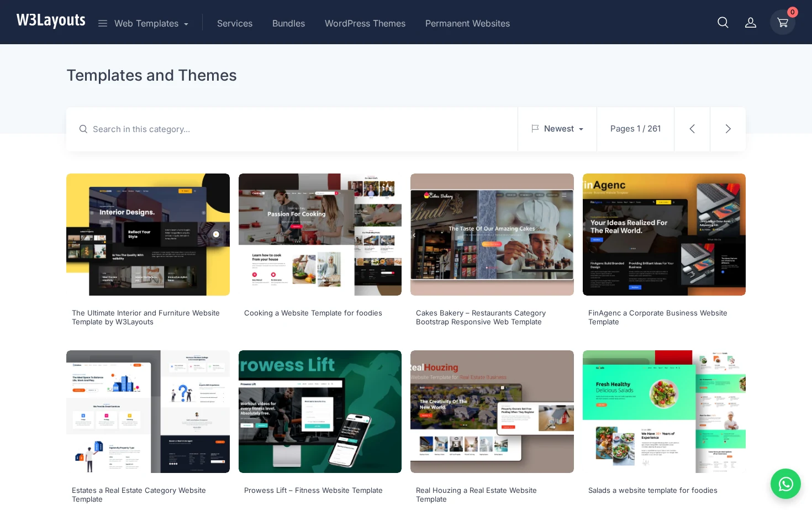The image size is (812, 510).
Task: Click the magnifier icon in category search
Action: coord(83,129)
